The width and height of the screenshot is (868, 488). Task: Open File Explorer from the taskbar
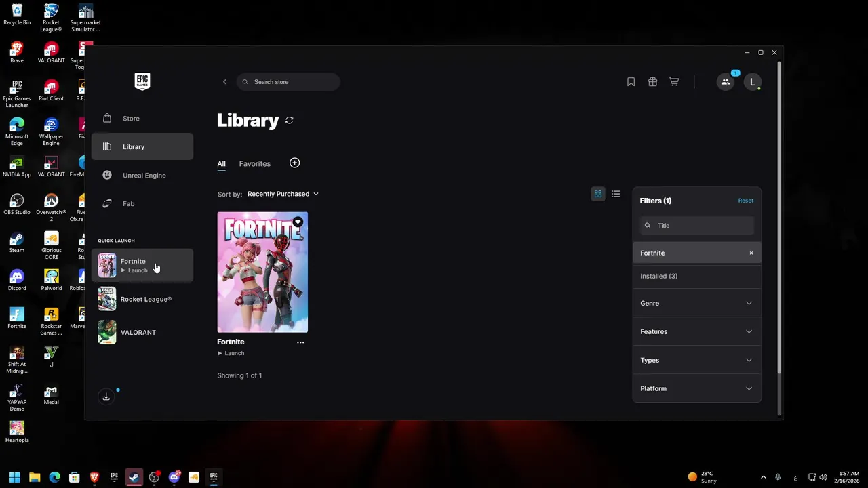35,477
